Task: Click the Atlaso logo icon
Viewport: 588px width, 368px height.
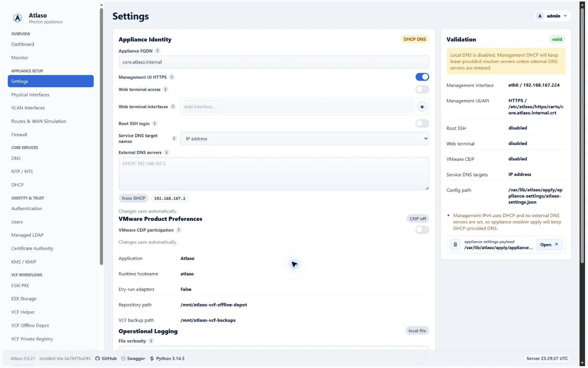Action: point(18,18)
